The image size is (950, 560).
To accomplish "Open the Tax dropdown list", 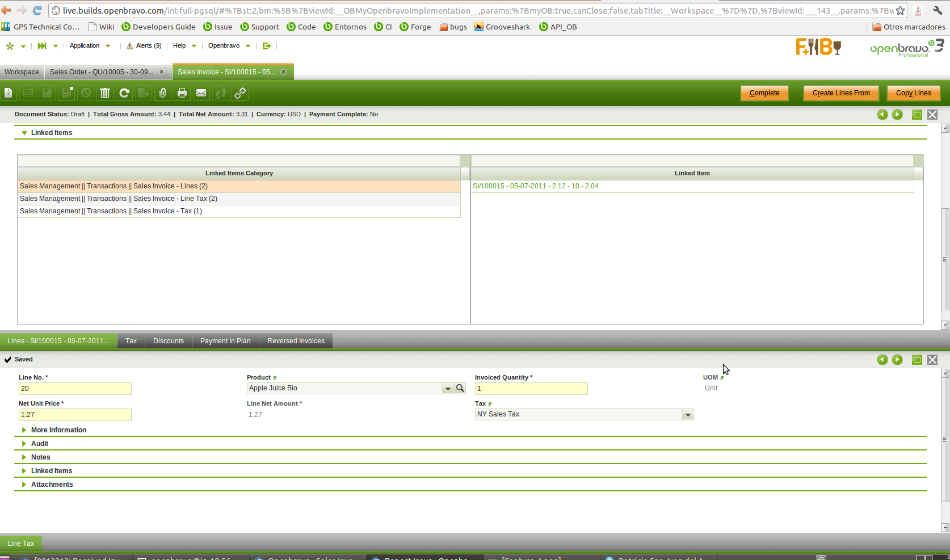I will (x=688, y=415).
